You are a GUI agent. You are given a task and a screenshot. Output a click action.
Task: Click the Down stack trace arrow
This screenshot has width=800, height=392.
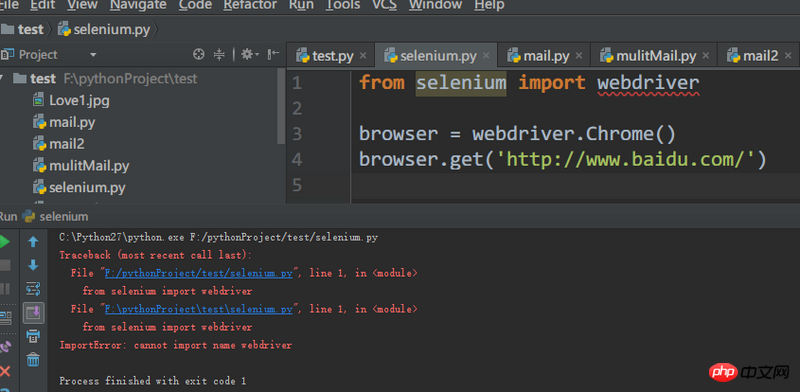33,265
